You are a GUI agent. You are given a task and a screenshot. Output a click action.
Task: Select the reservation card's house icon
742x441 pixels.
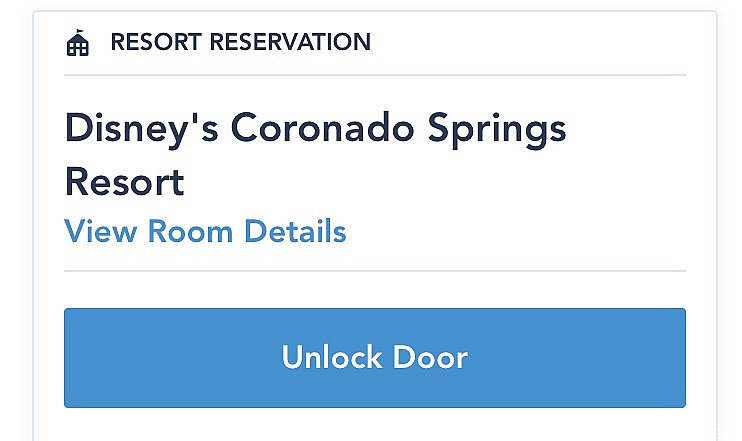pyautogui.click(x=78, y=43)
